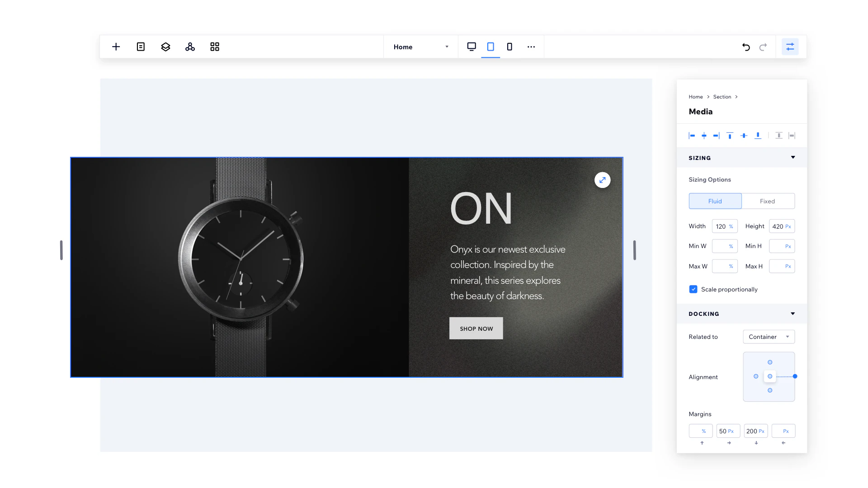
Task: Align media to bottom edge icon
Action: [758, 135]
